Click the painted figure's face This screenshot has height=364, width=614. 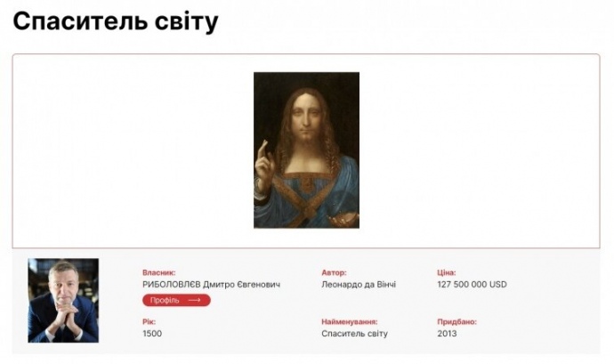tap(308, 116)
